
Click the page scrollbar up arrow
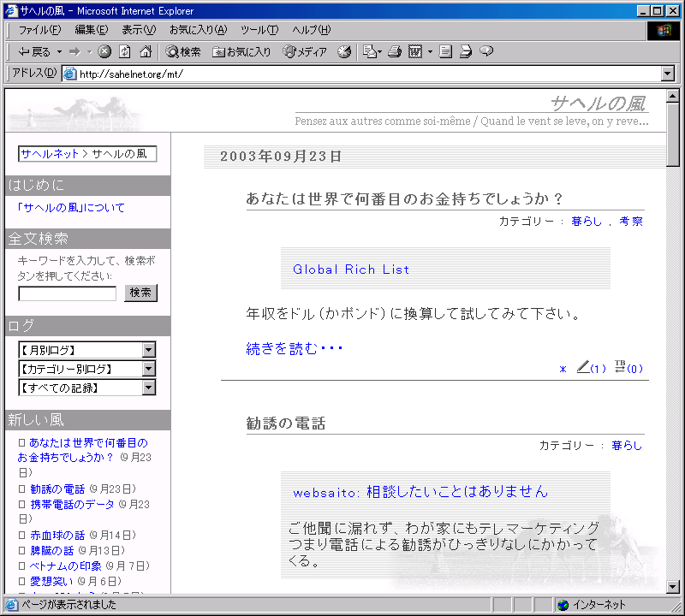coord(673,96)
